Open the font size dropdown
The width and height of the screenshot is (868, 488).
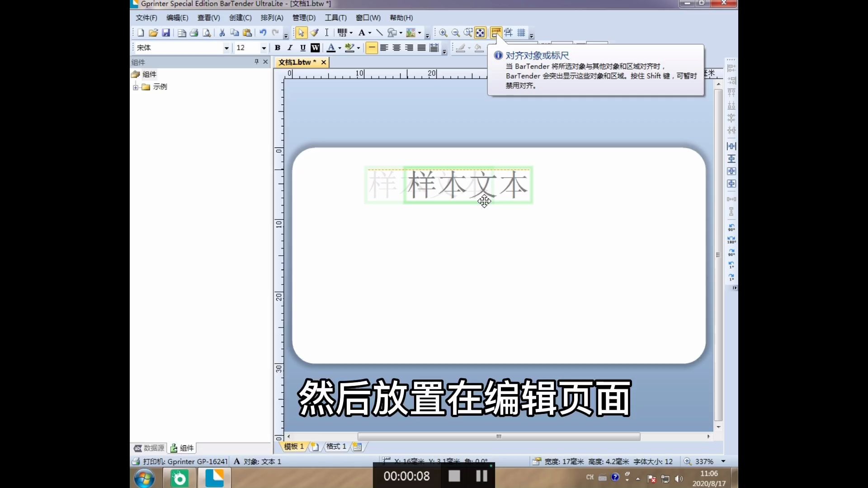264,48
